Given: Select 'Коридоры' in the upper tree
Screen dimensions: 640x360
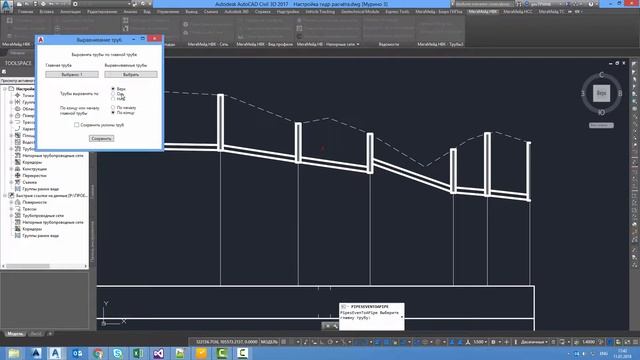Looking at the screenshot, I should (32, 162).
